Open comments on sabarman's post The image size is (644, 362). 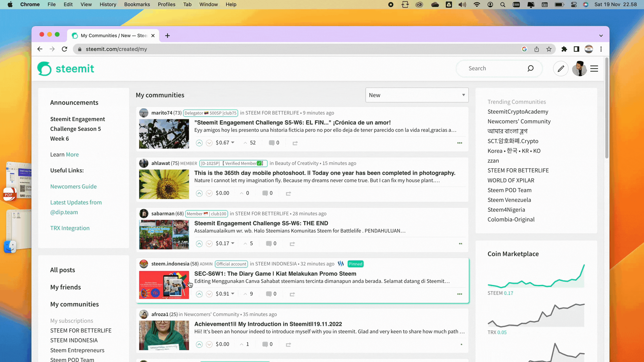(271, 243)
